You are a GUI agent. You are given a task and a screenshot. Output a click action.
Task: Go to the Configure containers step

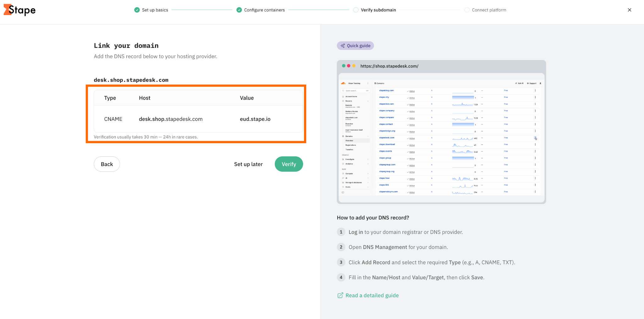click(x=261, y=10)
